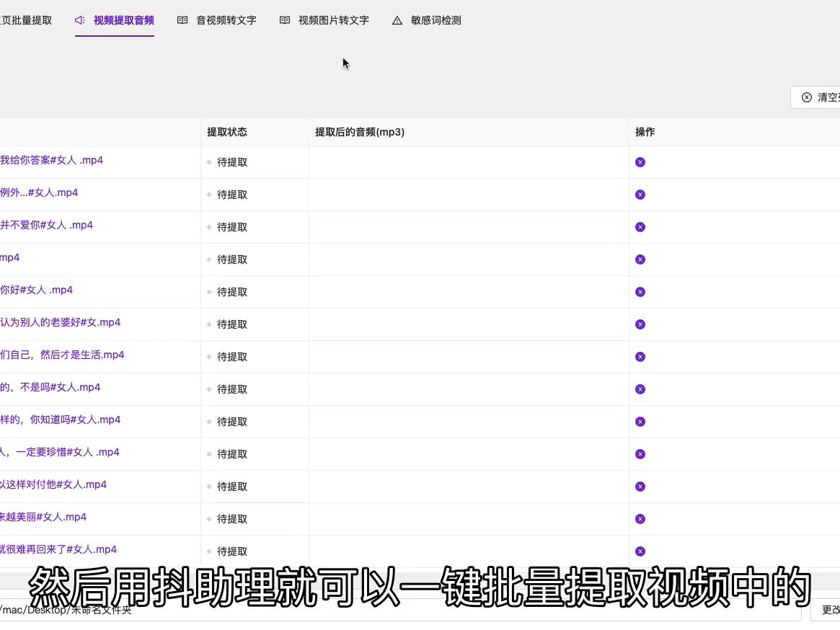
Task: Remove the 并不爱你#女人 .mp4 row
Action: tap(640, 227)
